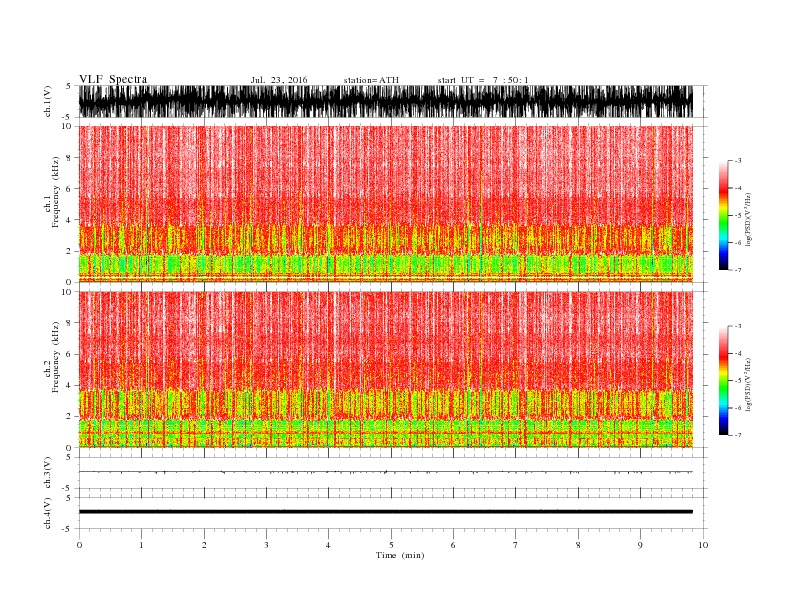Click the 'ch.4(V)' axis label
Image resolution: width=792 pixels, height=612 pixels.
coord(48,513)
